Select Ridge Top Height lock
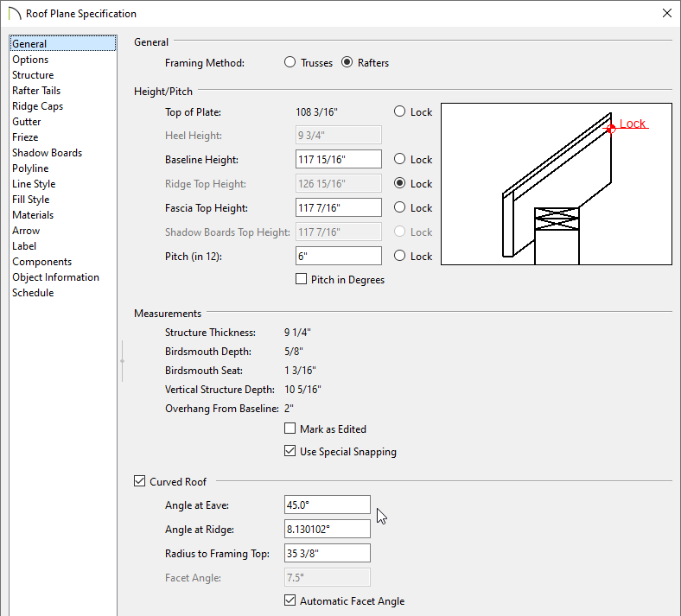 click(399, 184)
